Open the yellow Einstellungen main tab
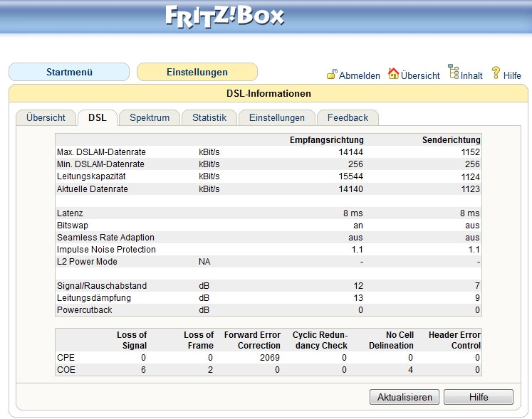The width and height of the screenshot is (532, 419). pos(197,72)
